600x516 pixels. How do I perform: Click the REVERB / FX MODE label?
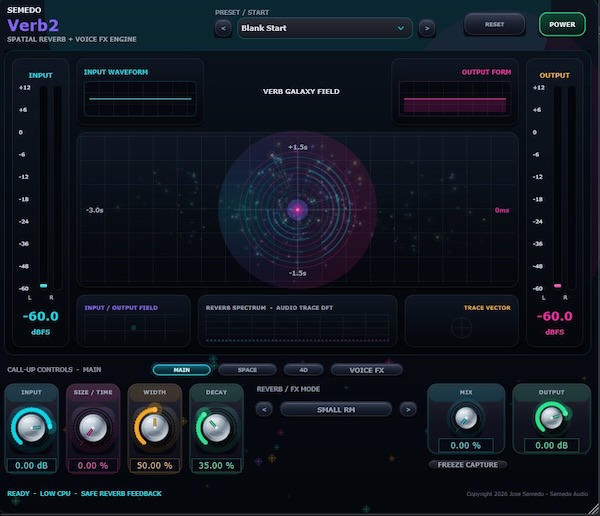pos(288,389)
